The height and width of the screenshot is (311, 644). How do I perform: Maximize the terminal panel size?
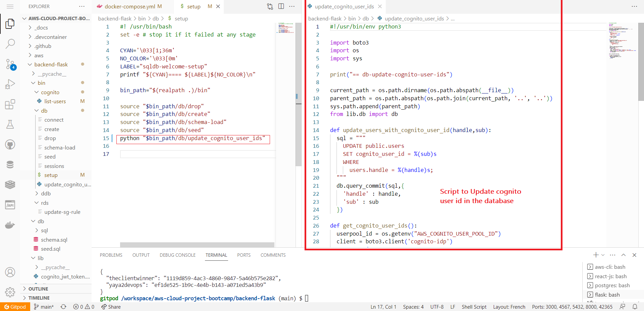624,255
